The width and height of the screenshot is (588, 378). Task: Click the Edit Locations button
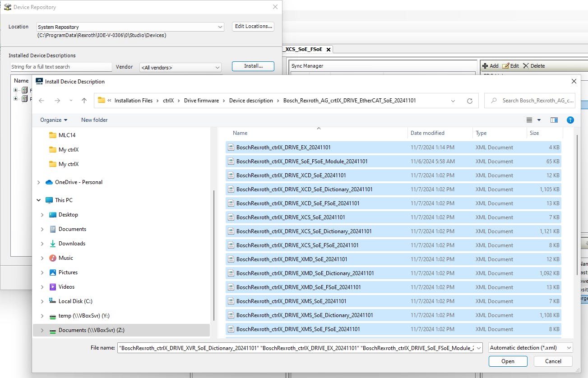coord(253,27)
